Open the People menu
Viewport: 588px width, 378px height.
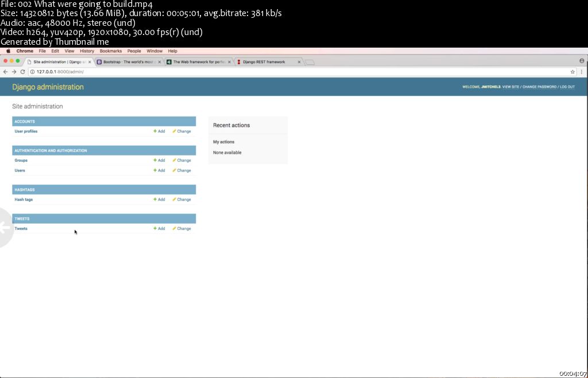coord(134,51)
